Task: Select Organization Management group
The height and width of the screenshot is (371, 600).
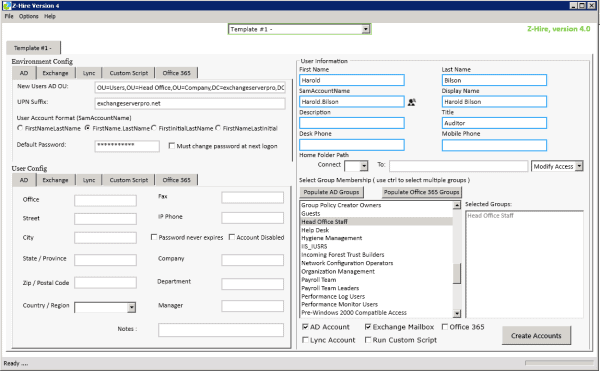Action: pyautogui.click(x=377, y=272)
